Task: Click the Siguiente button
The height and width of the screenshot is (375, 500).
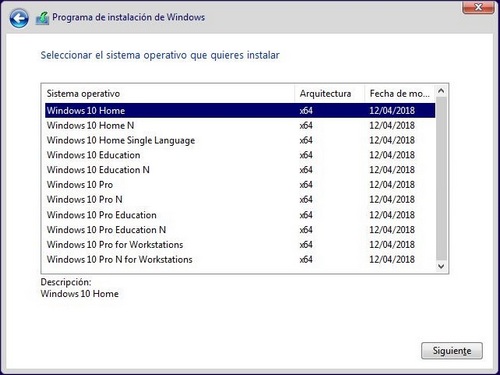Action: coord(452,351)
